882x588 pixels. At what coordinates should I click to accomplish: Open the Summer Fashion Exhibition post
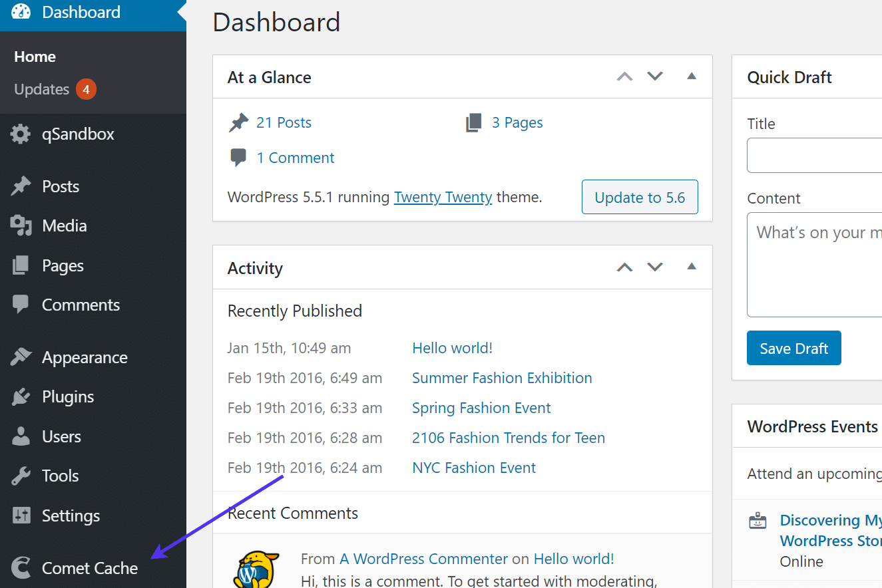pos(502,378)
